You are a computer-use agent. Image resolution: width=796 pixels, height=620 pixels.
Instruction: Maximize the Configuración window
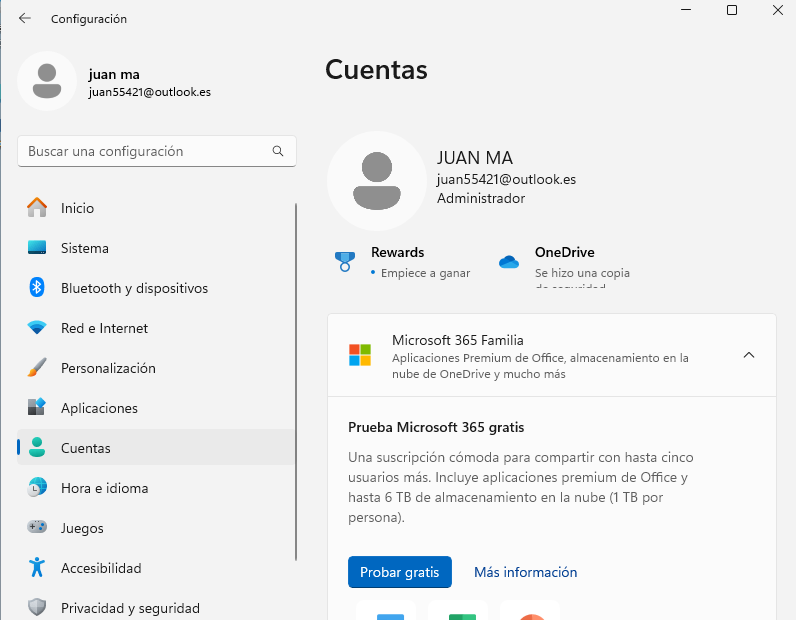click(732, 10)
